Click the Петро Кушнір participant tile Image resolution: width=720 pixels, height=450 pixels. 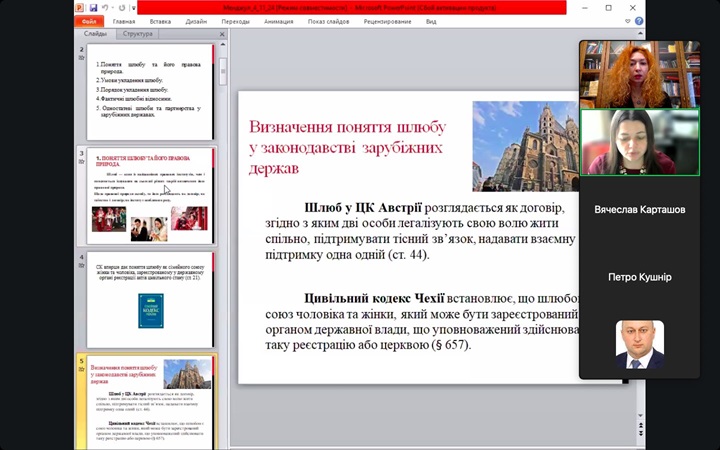click(x=640, y=277)
